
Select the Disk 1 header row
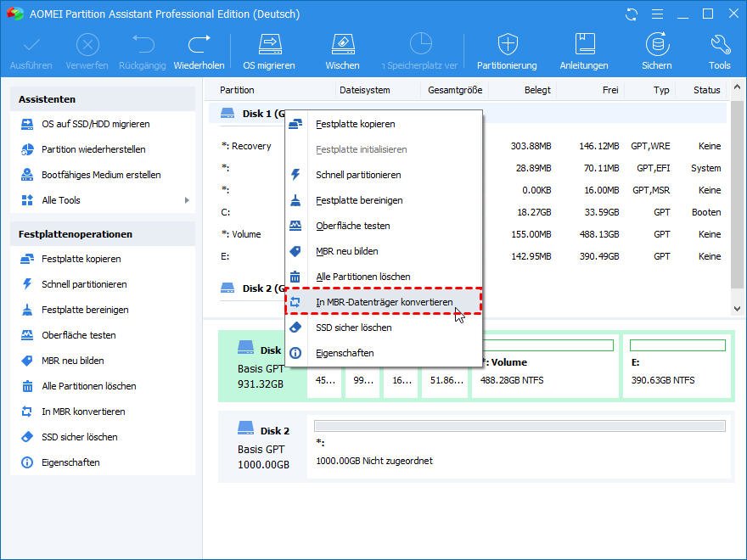(x=467, y=114)
